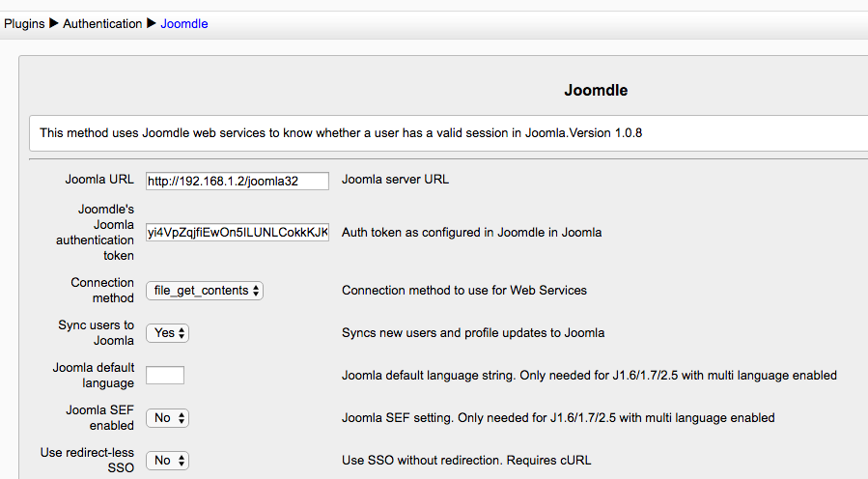The height and width of the screenshot is (479, 868).
Task: Click the bold Joomdle page heading
Action: (x=596, y=91)
